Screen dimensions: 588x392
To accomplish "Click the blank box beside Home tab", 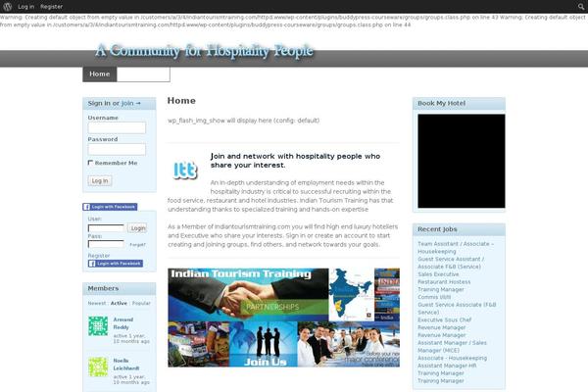I will tap(143, 74).
